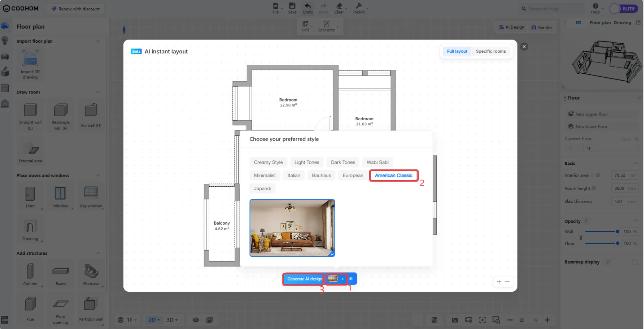
Task: Select the Flue structure icon
Action: (30, 304)
